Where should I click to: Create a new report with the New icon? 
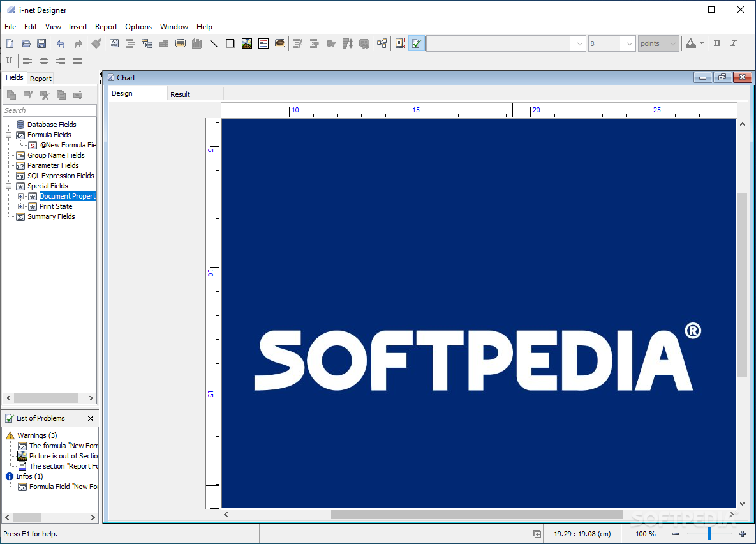tap(10, 43)
